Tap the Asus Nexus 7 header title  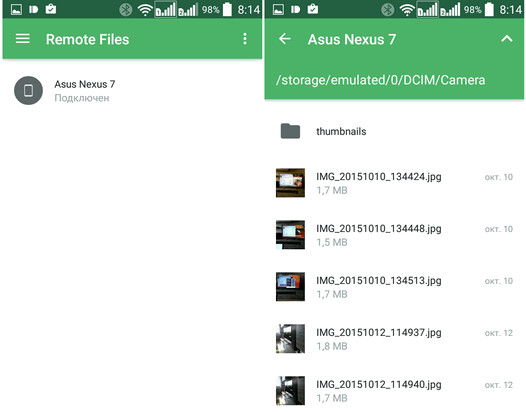[352, 39]
